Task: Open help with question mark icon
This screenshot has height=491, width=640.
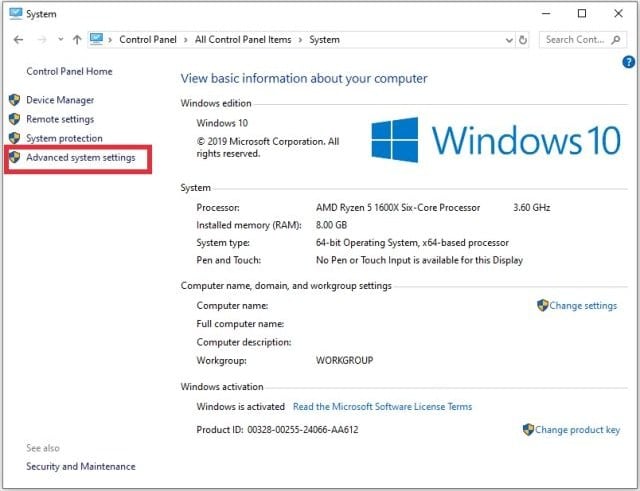Action: coord(628,62)
